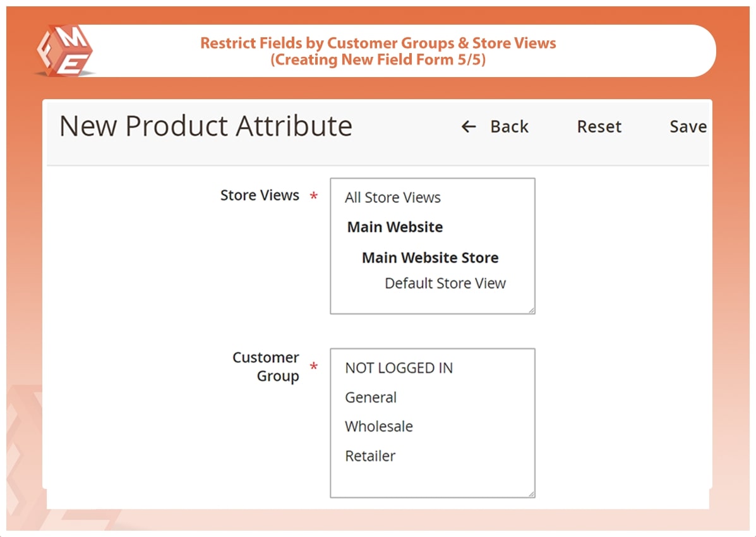The width and height of the screenshot is (756, 537).
Task: Click the New Product Attribute page heading
Action: tap(205, 126)
